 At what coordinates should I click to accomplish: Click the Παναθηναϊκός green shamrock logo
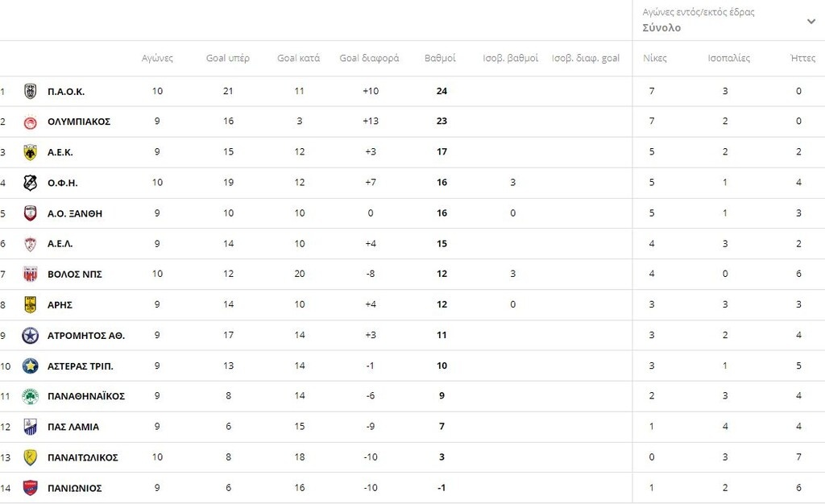(30, 396)
